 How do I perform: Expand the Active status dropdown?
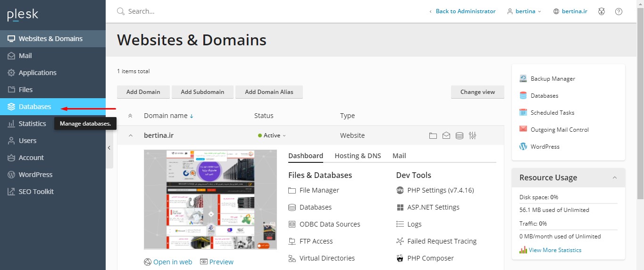[x=272, y=135]
